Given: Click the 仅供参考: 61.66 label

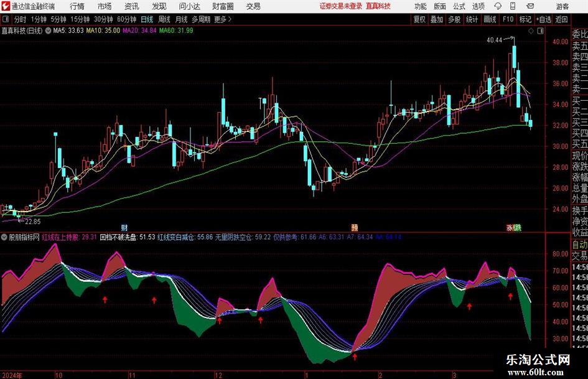Looking at the screenshot, I should point(295,237).
